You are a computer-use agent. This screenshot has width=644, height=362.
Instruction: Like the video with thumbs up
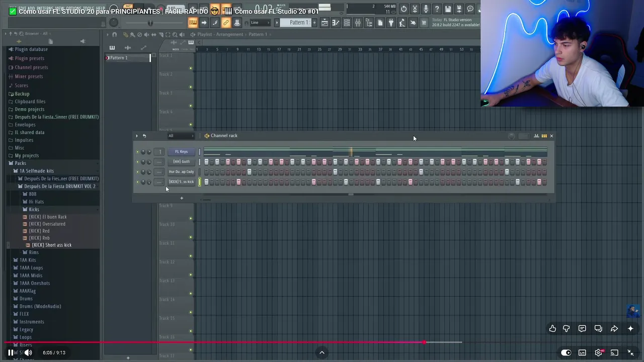point(552,328)
